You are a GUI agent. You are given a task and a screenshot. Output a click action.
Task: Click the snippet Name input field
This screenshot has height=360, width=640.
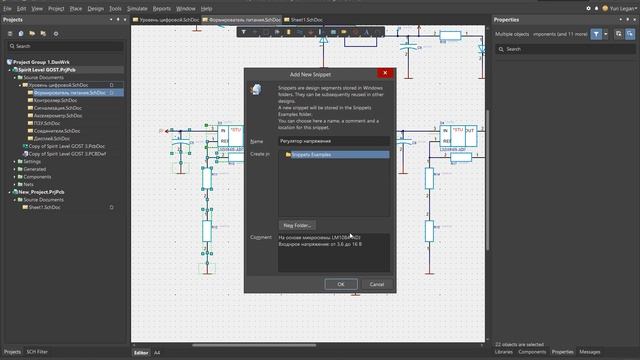[333, 141]
